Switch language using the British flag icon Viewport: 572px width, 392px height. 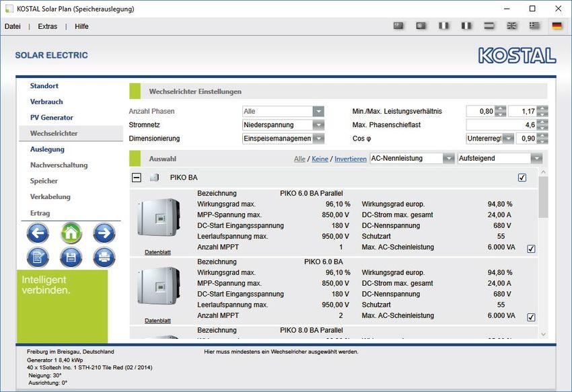point(511,26)
